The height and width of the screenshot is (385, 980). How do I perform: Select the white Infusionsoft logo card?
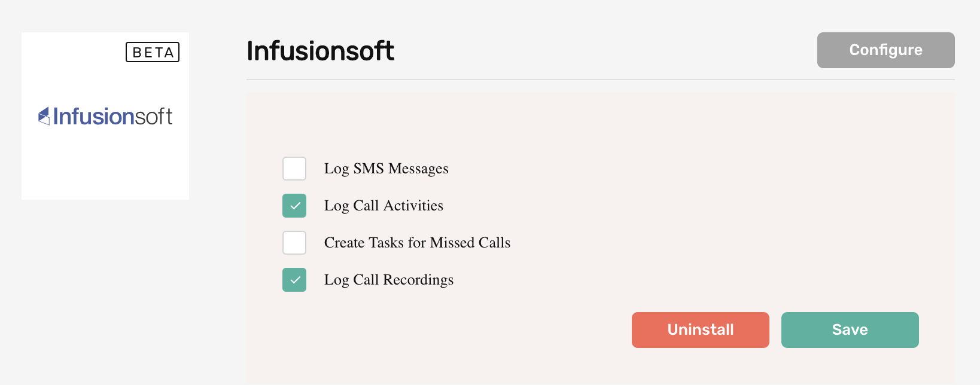(105, 116)
